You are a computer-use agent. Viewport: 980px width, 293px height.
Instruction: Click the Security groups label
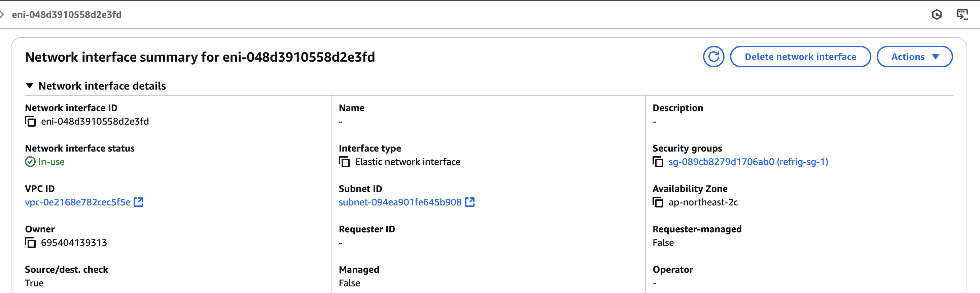tap(687, 148)
